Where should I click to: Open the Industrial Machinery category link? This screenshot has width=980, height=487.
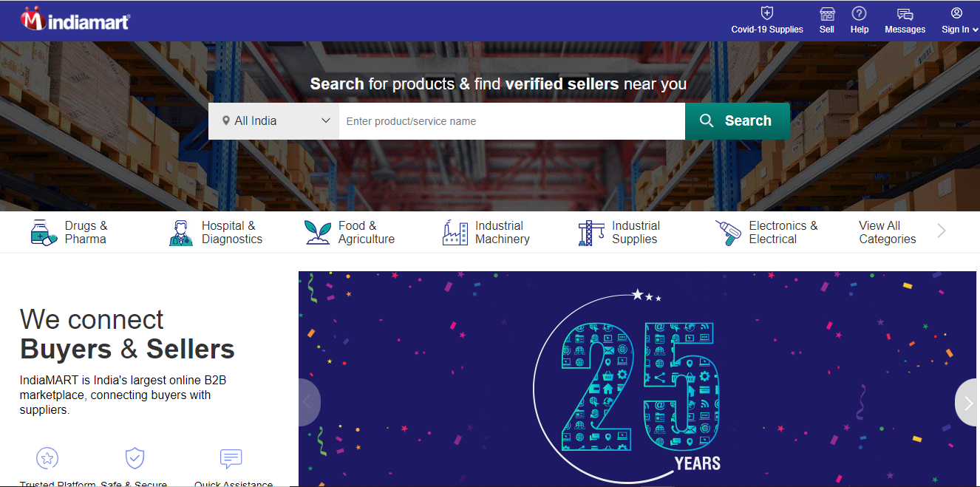503,233
